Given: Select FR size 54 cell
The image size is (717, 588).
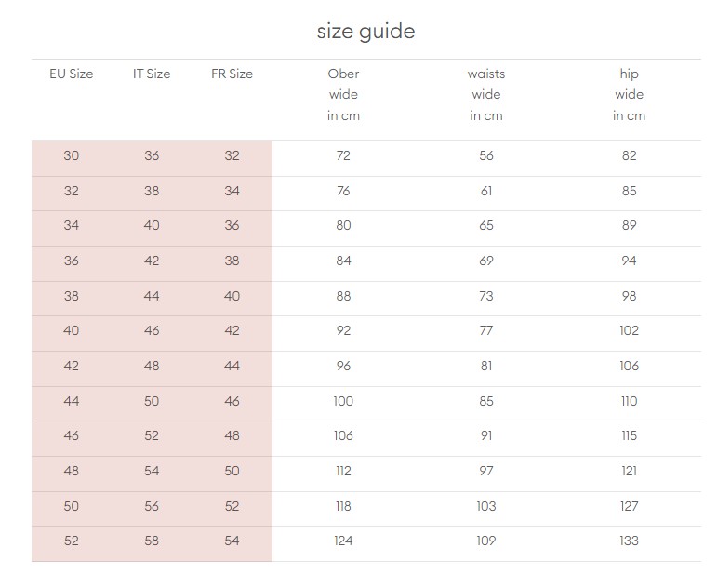Looking at the screenshot, I should [232, 541].
